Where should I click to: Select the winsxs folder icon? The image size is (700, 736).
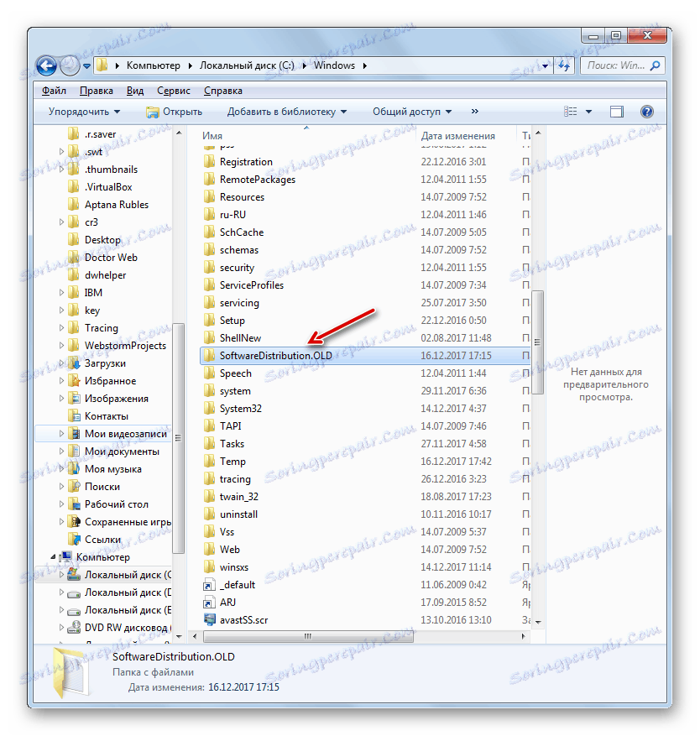click(209, 567)
